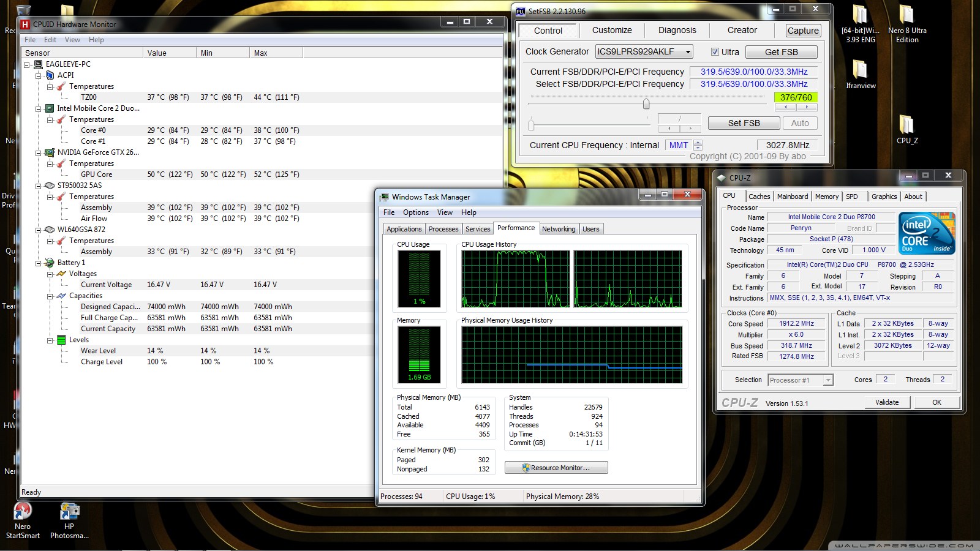Viewport: 980px width, 551px height.
Task: Open the Mainboard tab in CPU-Z
Action: coord(793,197)
